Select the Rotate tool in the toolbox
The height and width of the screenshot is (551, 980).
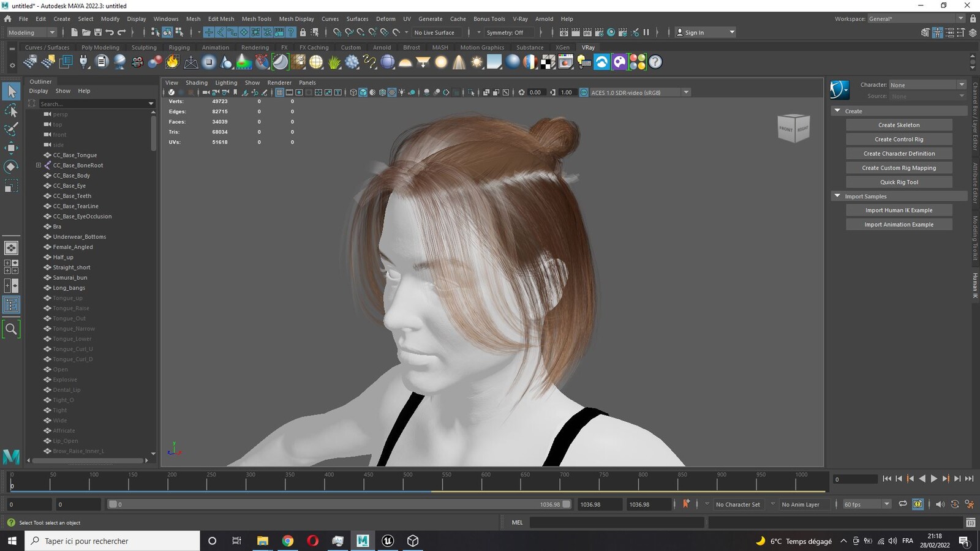(12, 167)
